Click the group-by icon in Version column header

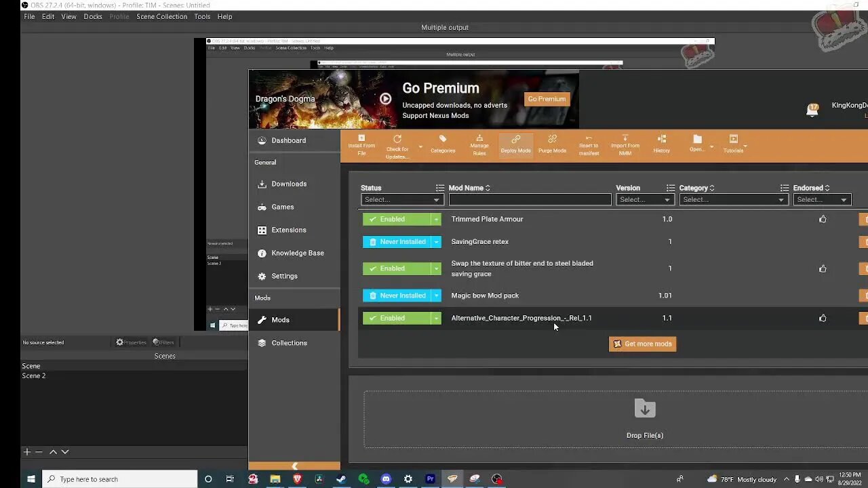[x=671, y=188]
